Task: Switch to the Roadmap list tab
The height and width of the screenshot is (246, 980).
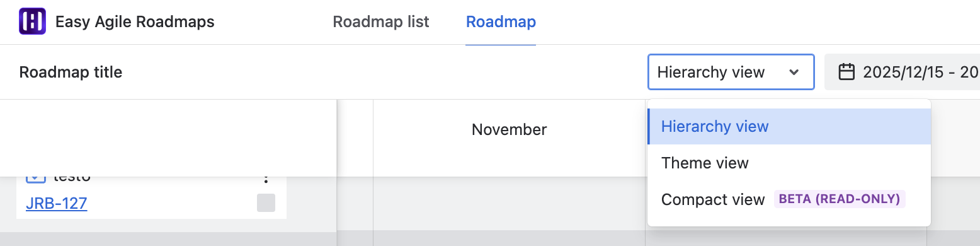Action: click(381, 22)
